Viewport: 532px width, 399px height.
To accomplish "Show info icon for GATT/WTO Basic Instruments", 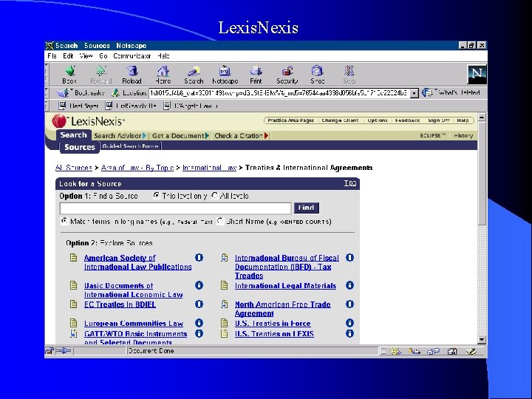I will 199,333.
